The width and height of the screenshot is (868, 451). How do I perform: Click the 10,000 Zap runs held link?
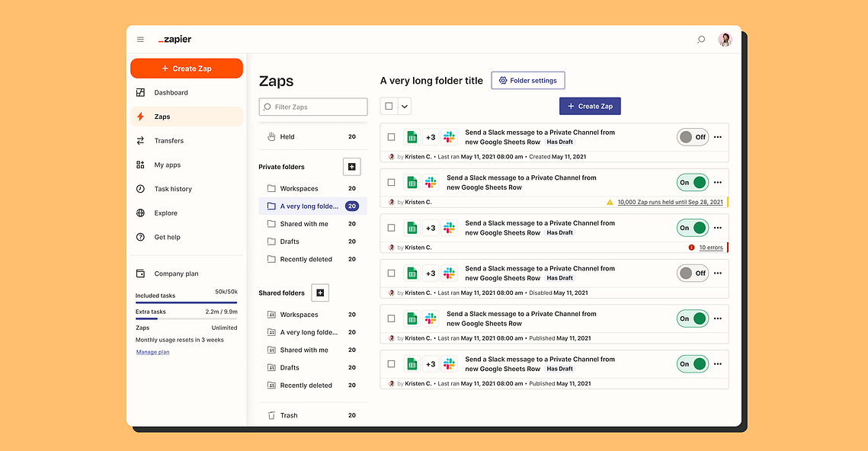[670, 202]
